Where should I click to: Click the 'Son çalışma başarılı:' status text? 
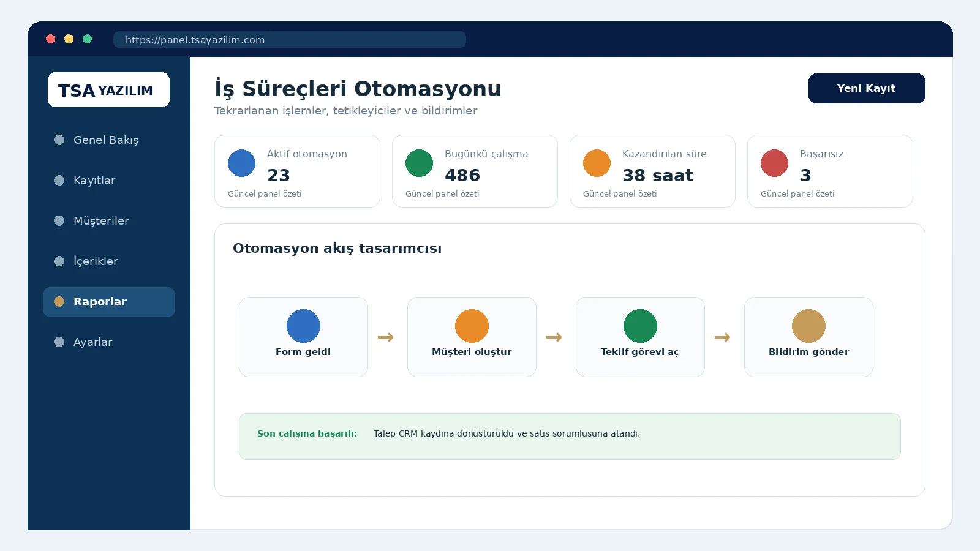[307, 433]
